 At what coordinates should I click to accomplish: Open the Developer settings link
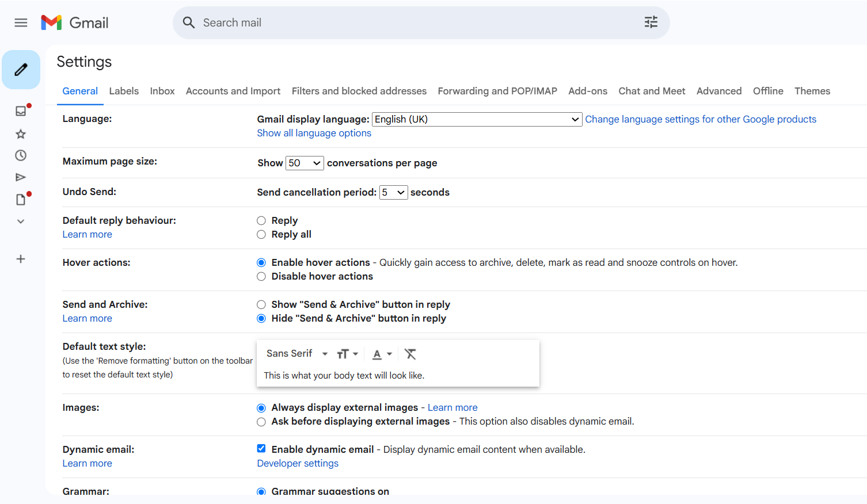pyautogui.click(x=298, y=464)
